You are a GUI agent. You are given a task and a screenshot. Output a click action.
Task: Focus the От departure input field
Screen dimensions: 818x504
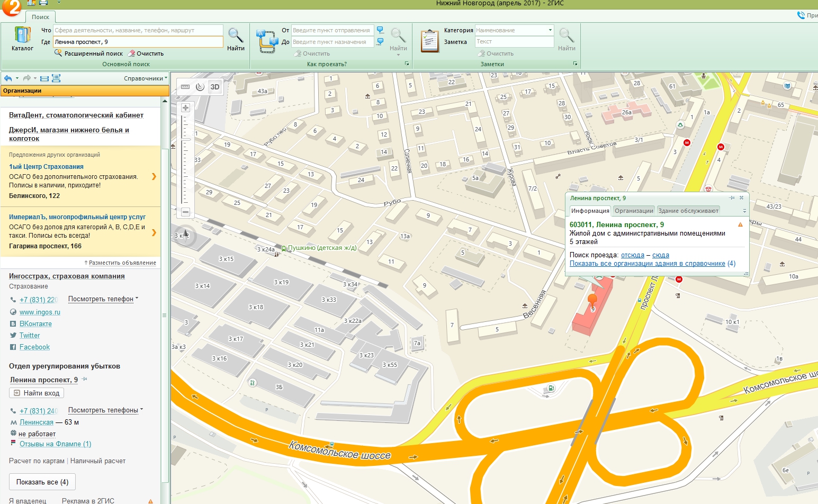332,30
